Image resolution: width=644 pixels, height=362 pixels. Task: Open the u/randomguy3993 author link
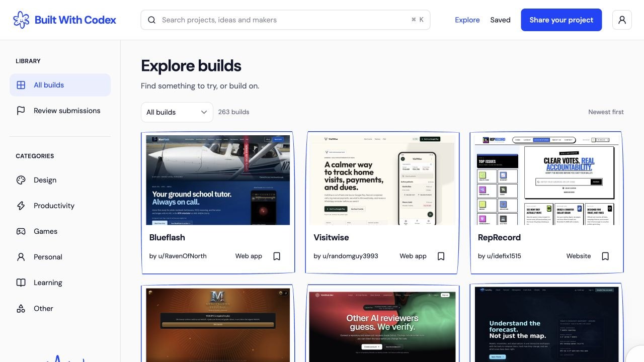point(346,256)
